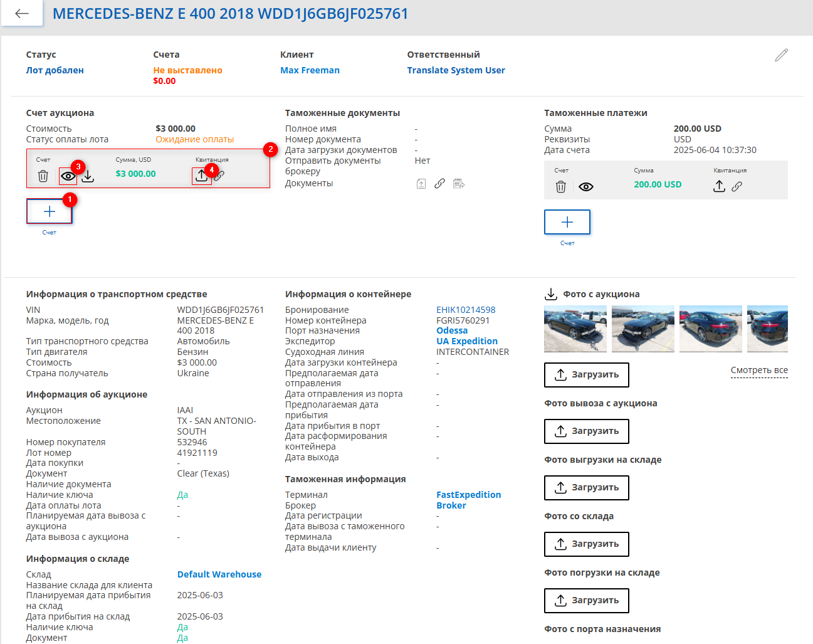The image size is (813, 644).
Task: Open Default Warehouse link
Action: point(219,574)
